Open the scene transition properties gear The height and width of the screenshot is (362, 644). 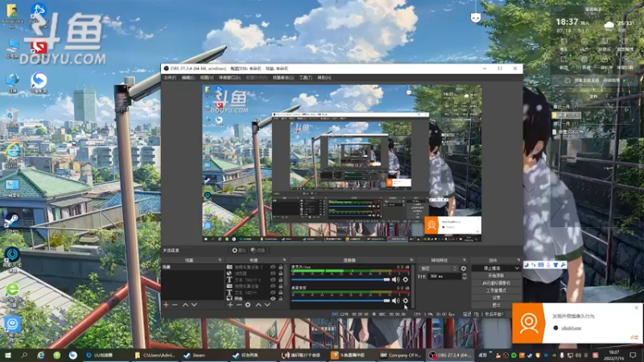pyautogui.click(x=464, y=269)
